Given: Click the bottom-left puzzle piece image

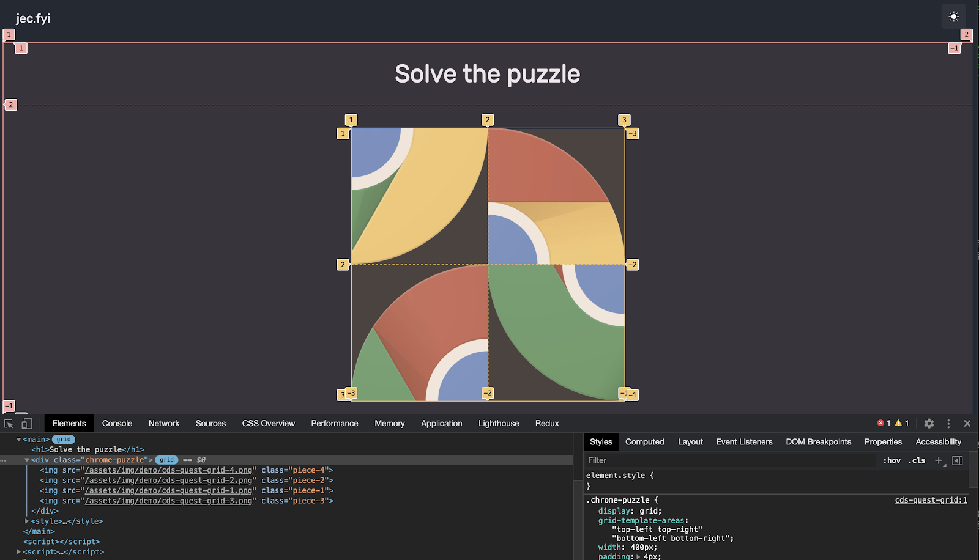Looking at the screenshot, I should point(420,333).
